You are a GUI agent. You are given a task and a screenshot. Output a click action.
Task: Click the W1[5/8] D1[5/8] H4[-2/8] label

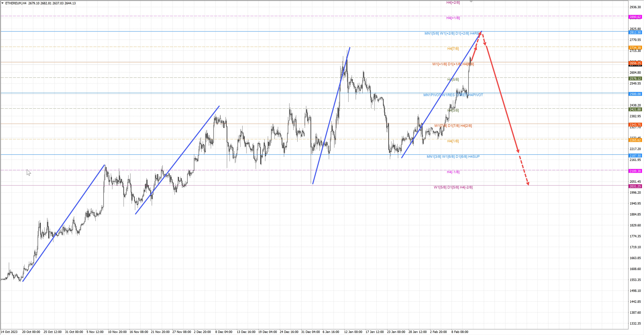(x=453, y=187)
